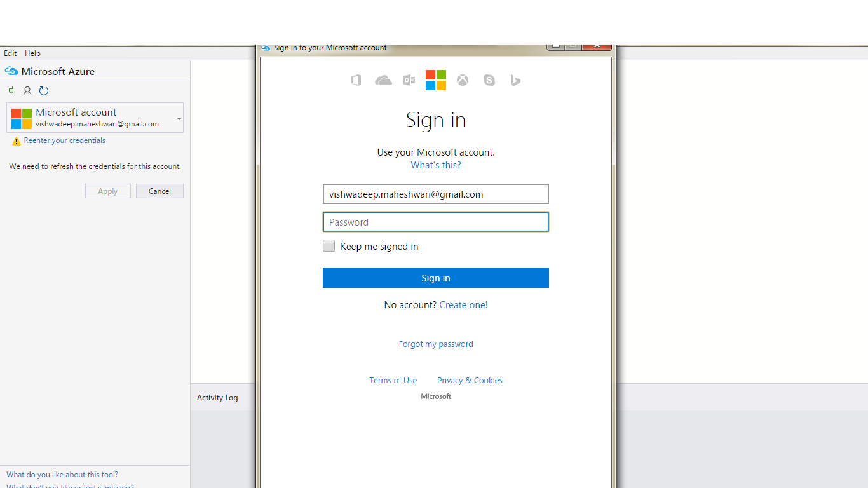Open the Terms of Use link
Viewport: 868px width, 488px height.
[x=393, y=381]
